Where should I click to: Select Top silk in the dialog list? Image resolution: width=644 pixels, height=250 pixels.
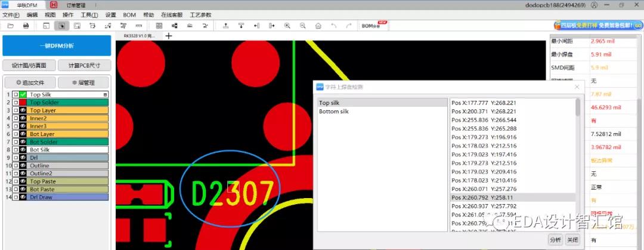point(383,103)
